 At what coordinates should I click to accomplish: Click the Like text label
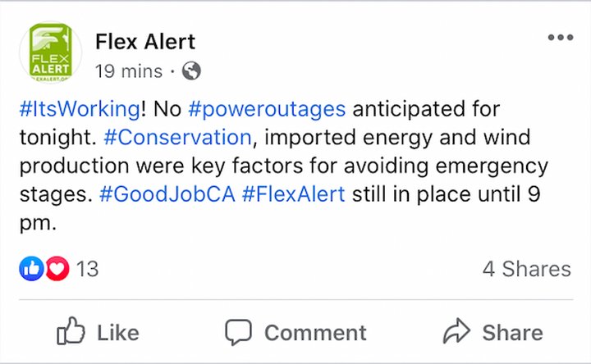tap(118, 333)
